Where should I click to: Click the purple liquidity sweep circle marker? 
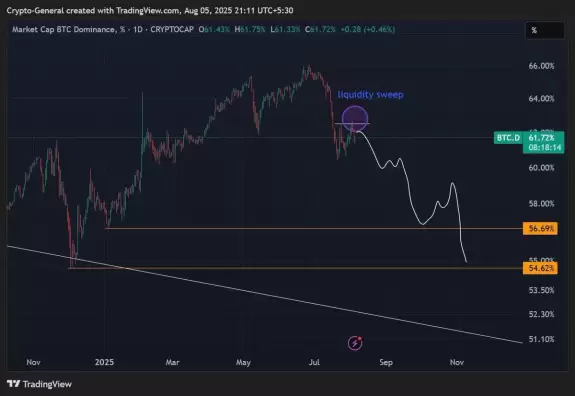(355, 118)
